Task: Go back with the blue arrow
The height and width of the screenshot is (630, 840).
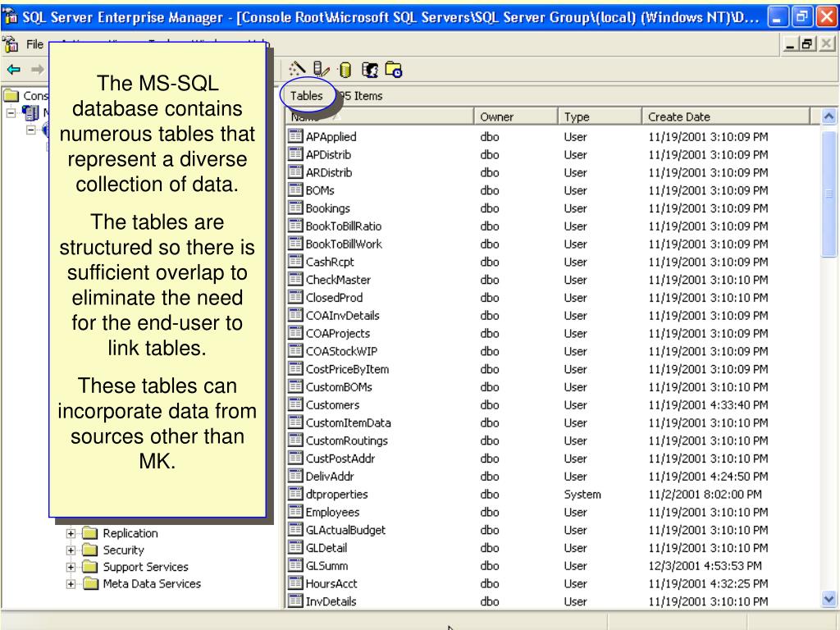Action: pos(14,69)
